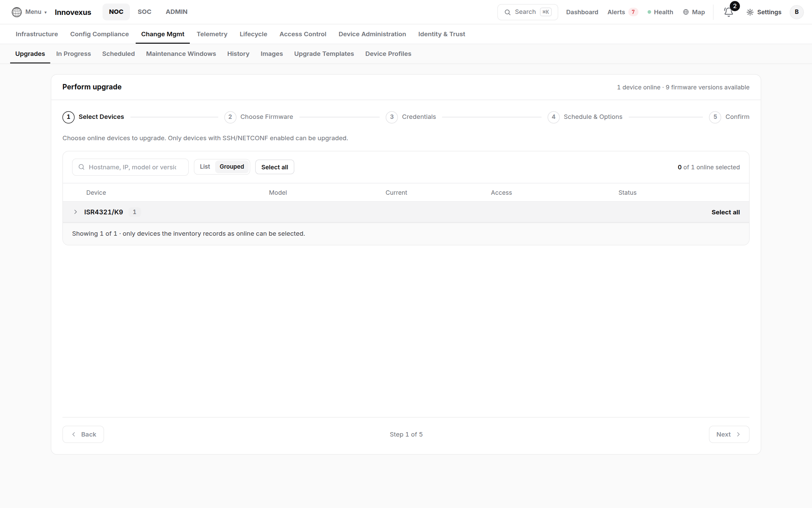The height and width of the screenshot is (508, 812).
Task: Go to the Telemetry section
Action: (212, 34)
